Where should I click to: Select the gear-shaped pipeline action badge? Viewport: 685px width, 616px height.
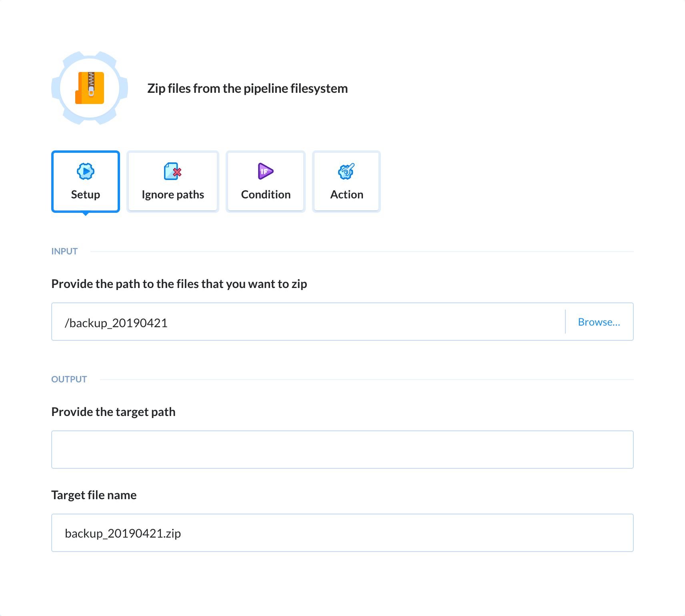(x=89, y=88)
